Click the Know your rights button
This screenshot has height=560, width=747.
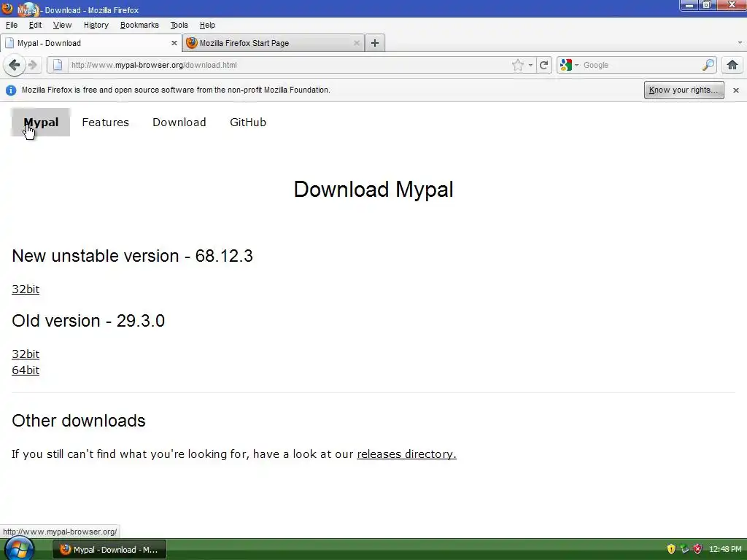tap(684, 90)
